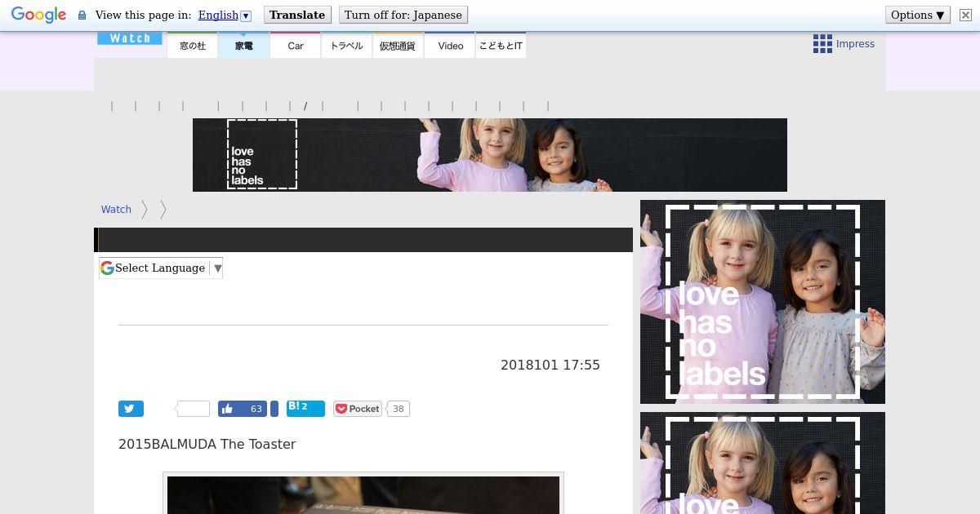Click the Translate button

(x=297, y=15)
